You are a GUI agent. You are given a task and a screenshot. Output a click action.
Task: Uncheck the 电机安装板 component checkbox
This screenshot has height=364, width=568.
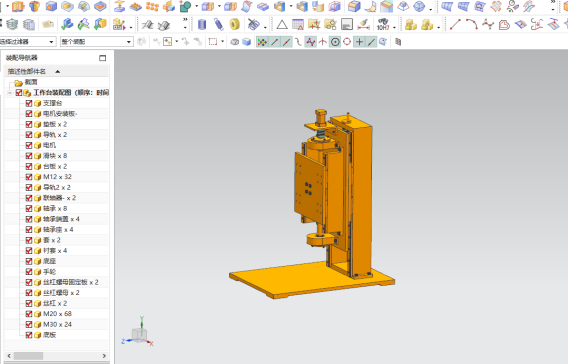(x=29, y=114)
